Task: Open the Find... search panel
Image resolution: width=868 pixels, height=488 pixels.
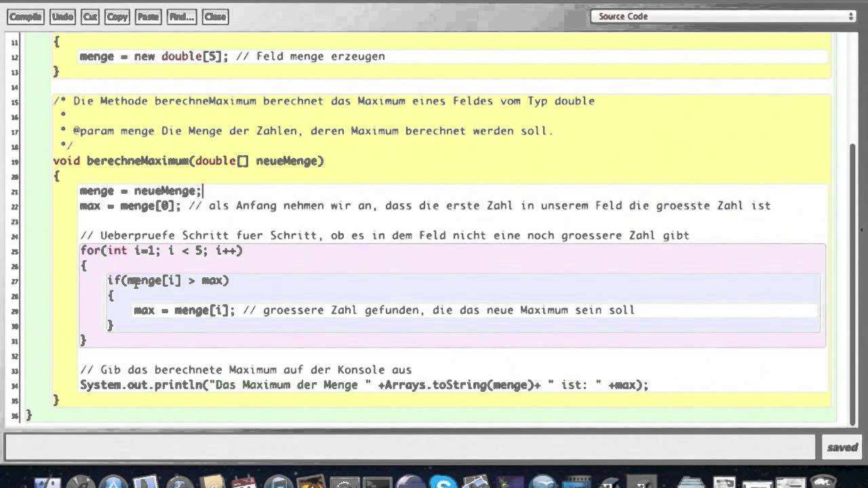Action: pos(182,17)
